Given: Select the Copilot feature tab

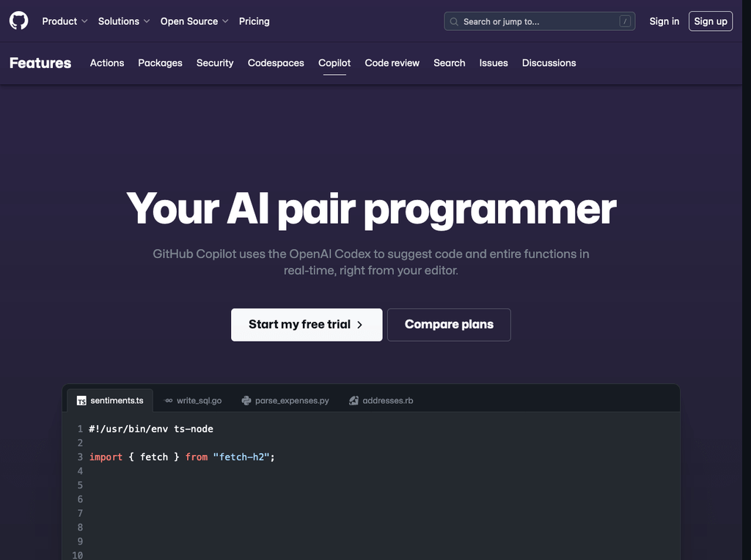Looking at the screenshot, I should click(x=334, y=63).
